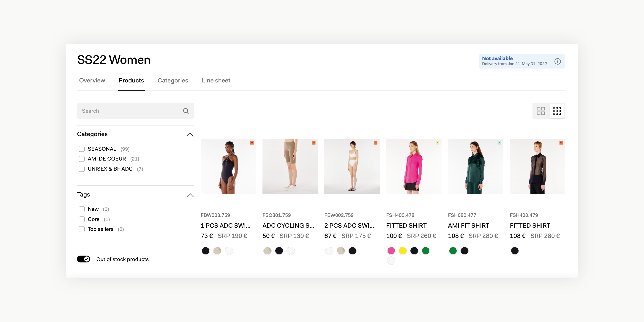Check the New tag checkbox
Screen dimensions: 644x322
[x=82, y=209]
